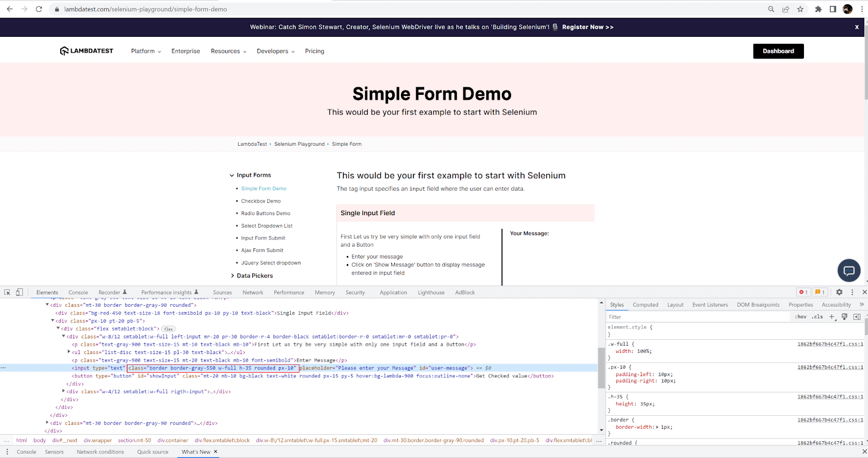Select the section.mt-50 breadcrumb in DOM path
868x458 pixels.
135,440
